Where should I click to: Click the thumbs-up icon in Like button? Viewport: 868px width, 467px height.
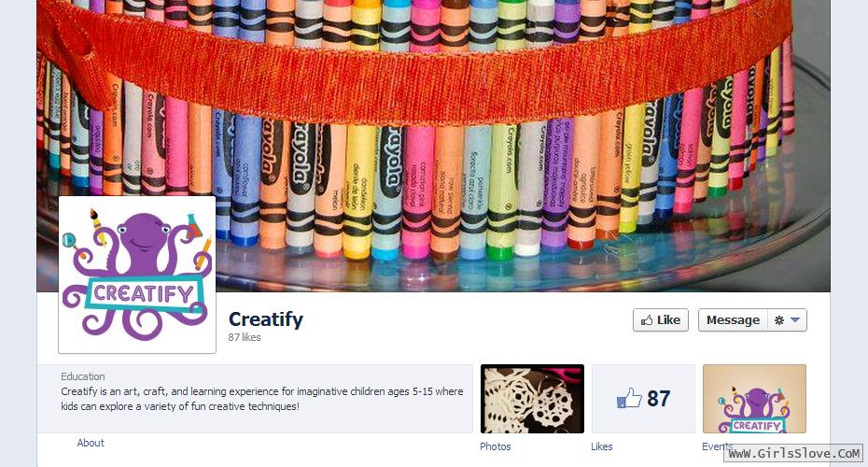(x=647, y=320)
